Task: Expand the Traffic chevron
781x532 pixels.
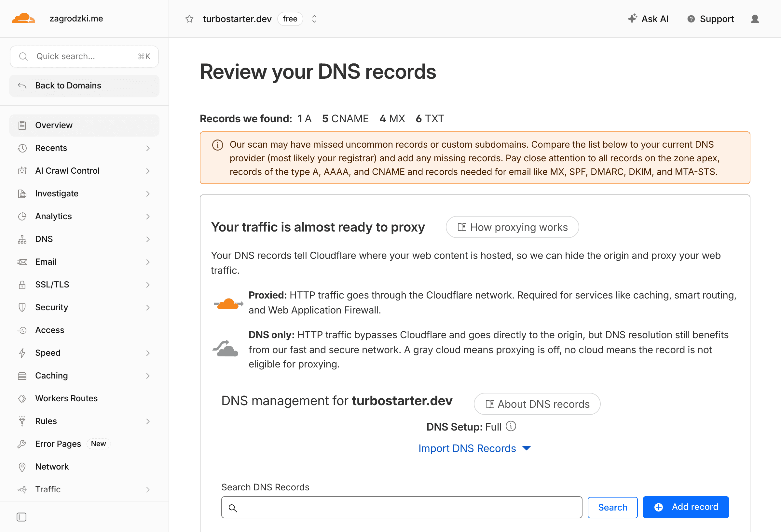Action: pos(148,490)
